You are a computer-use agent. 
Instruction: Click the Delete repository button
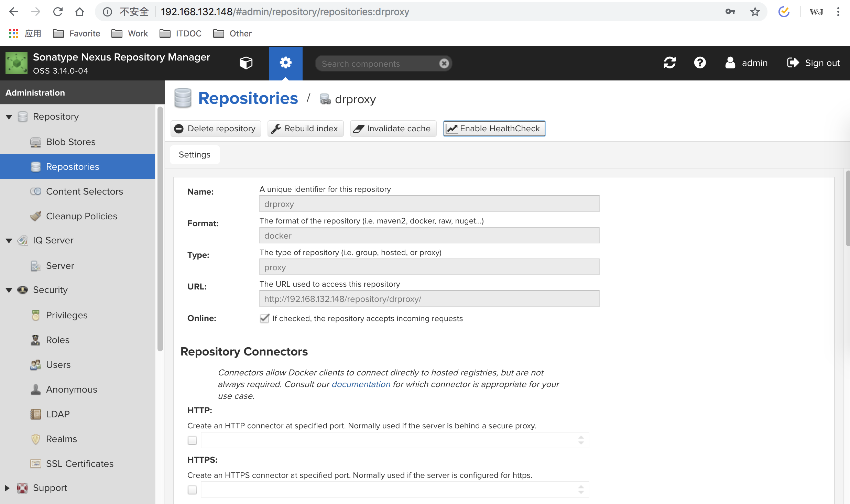(x=216, y=129)
